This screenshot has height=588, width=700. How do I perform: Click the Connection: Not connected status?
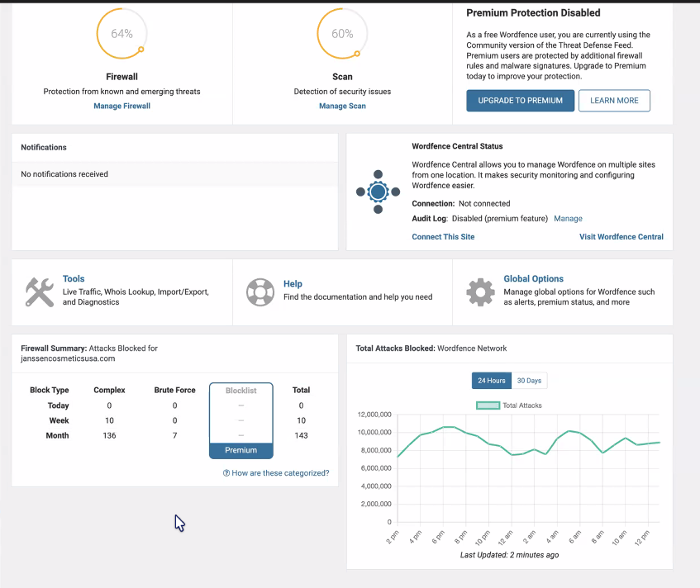460,203
